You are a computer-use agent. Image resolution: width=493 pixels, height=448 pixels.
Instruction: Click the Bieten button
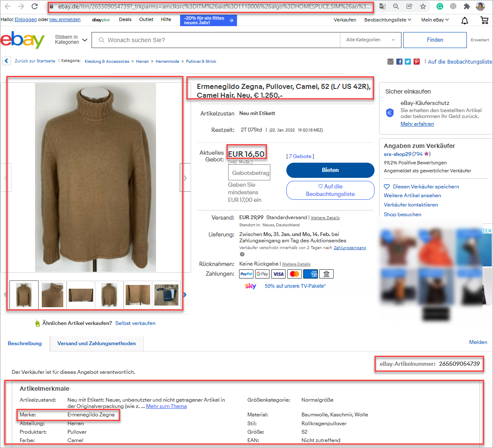tap(330, 170)
